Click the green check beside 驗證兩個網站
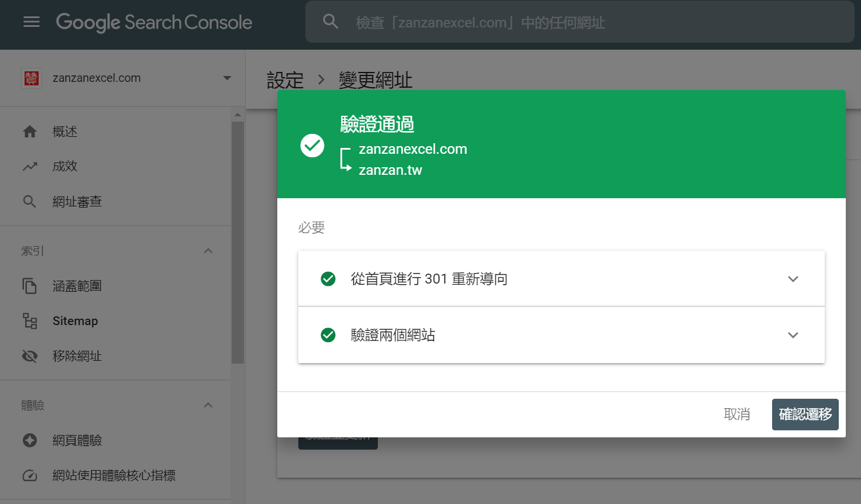The image size is (861, 504). click(x=328, y=335)
